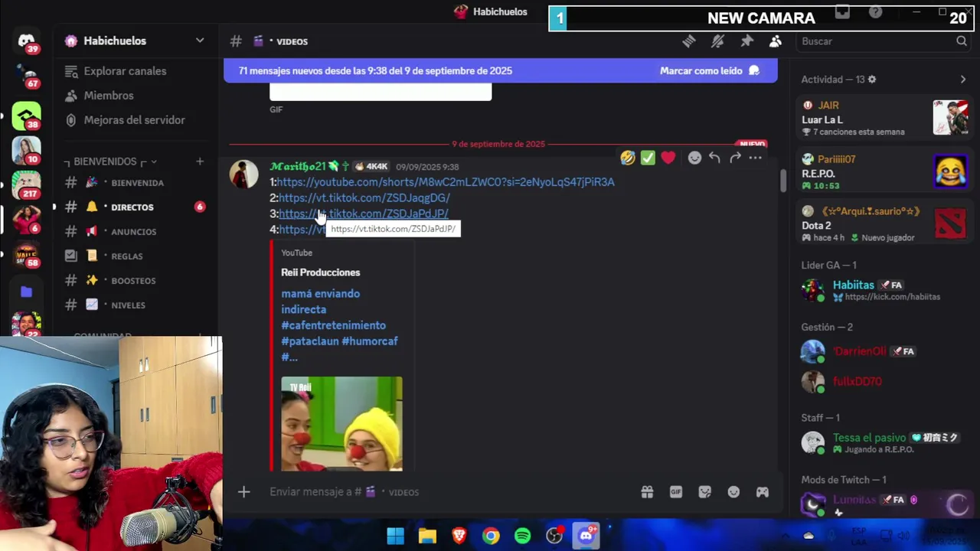Open the green server with 38 notifications
This screenshot has width=980, height=551.
27,116
